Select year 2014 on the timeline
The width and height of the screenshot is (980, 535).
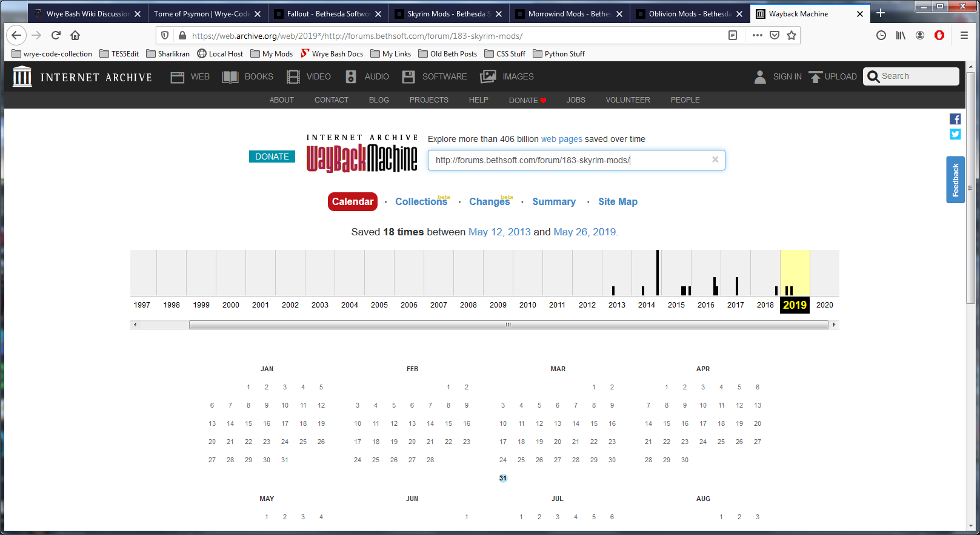coord(647,305)
